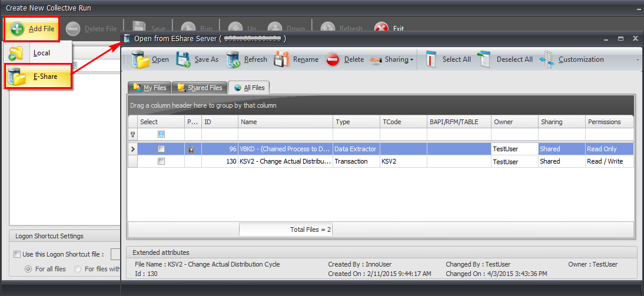Click the Data Extractor type cell
644x296 pixels.
(x=357, y=149)
